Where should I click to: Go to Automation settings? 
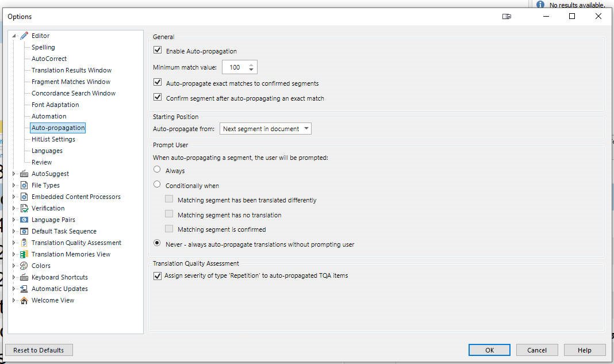[48, 116]
